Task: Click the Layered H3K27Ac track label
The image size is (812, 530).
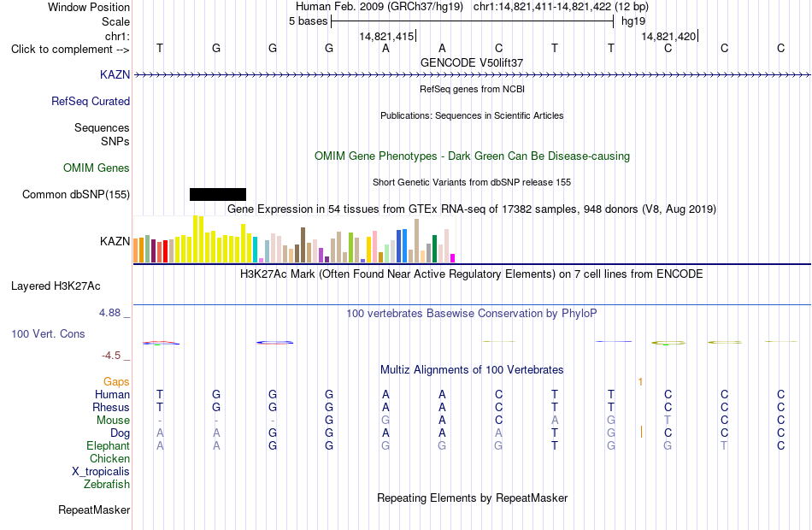Action: coord(56,286)
